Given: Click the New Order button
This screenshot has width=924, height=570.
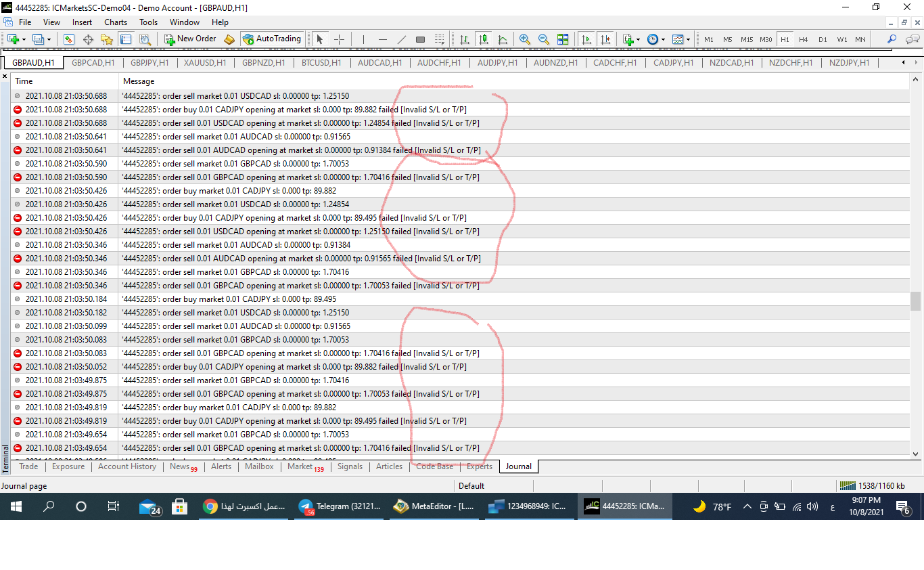Looking at the screenshot, I should [190, 39].
